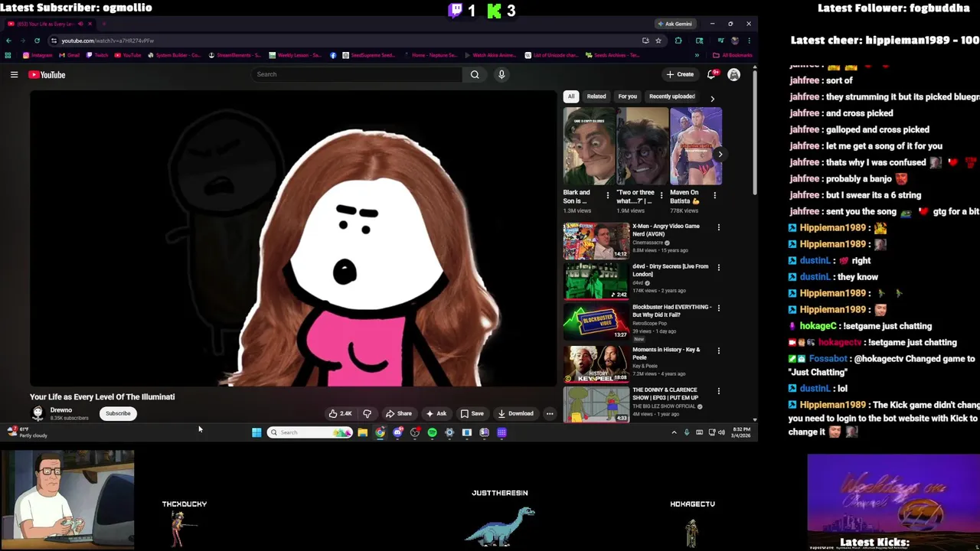The width and height of the screenshot is (980, 551).
Task: Open Spotify from the taskbar
Action: pos(433,432)
